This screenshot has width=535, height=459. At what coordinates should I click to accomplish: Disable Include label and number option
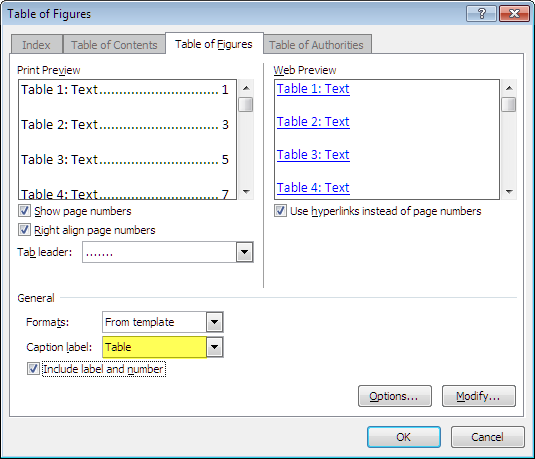[33, 369]
